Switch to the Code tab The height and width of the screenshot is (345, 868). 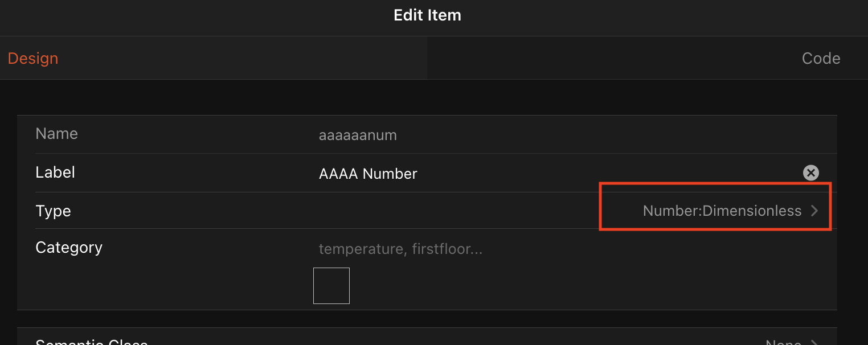821,59
